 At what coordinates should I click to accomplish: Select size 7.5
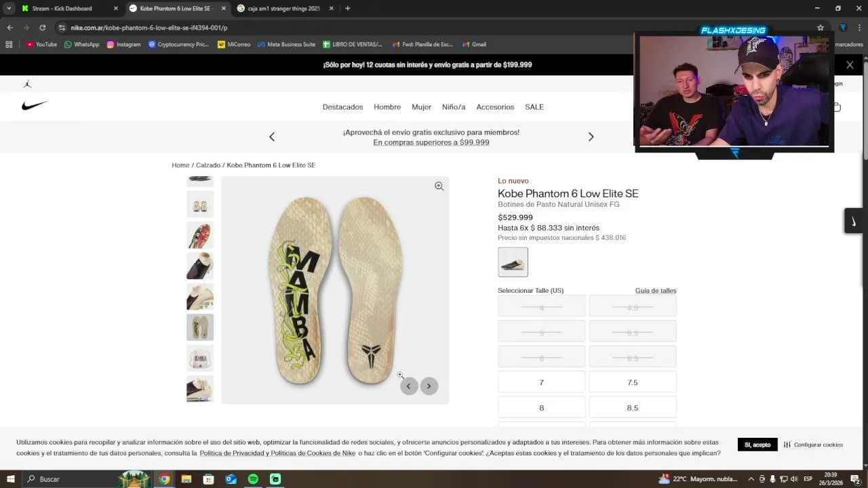tap(632, 382)
